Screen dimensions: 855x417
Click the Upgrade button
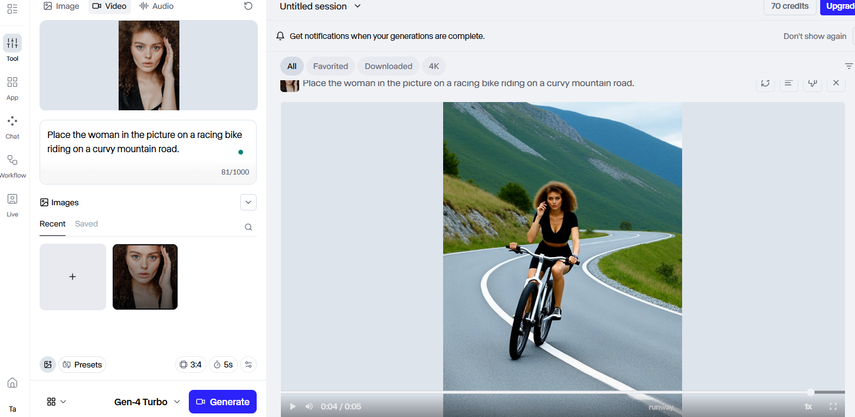pos(838,7)
